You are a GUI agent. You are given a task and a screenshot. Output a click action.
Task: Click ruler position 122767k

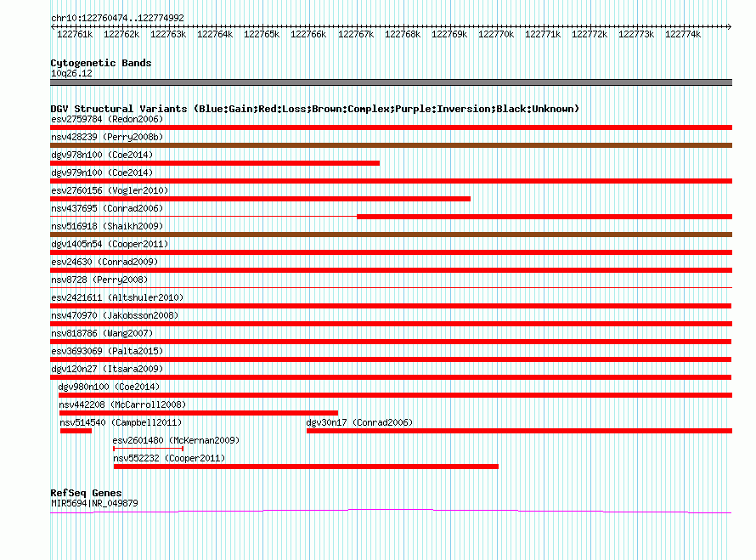[356, 34]
